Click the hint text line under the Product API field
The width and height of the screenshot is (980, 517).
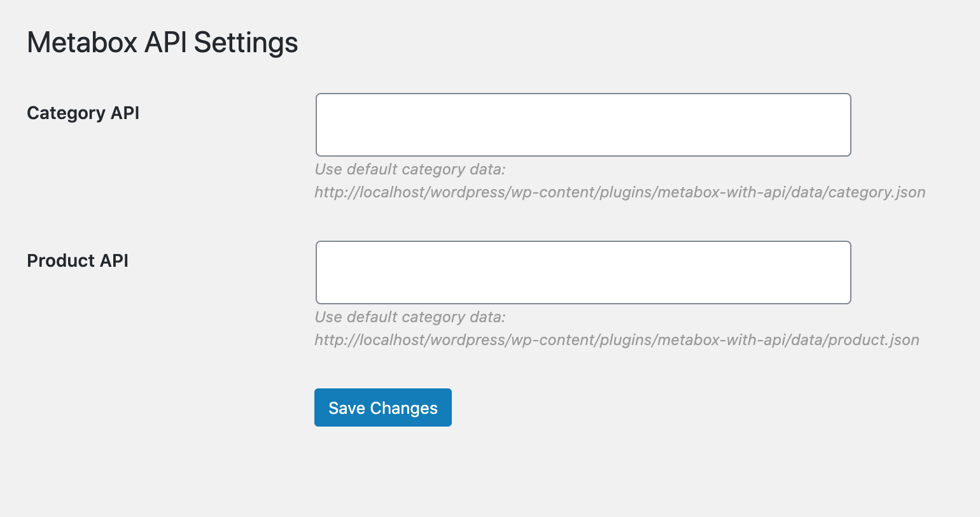[410, 317]
